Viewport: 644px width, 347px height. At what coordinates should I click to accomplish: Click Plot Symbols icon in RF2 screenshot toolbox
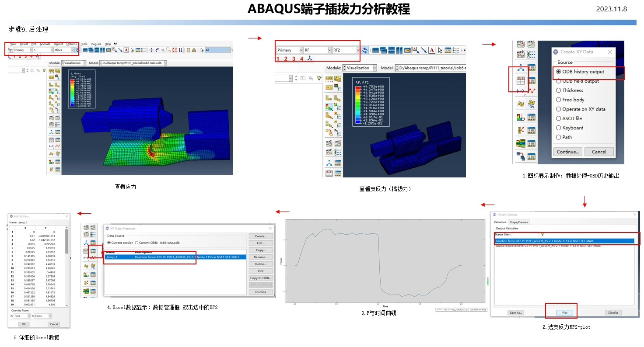[329, 115]
